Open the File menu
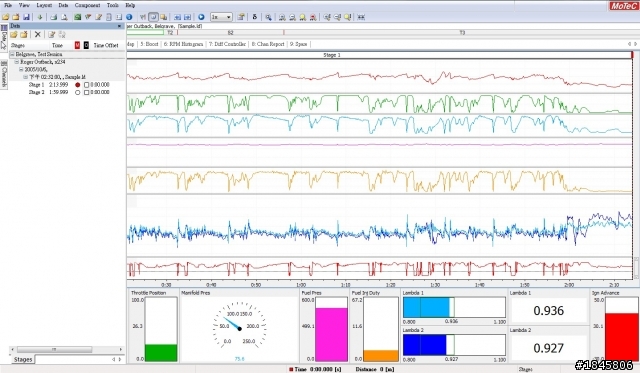The image size is (640, 373). 8,5
